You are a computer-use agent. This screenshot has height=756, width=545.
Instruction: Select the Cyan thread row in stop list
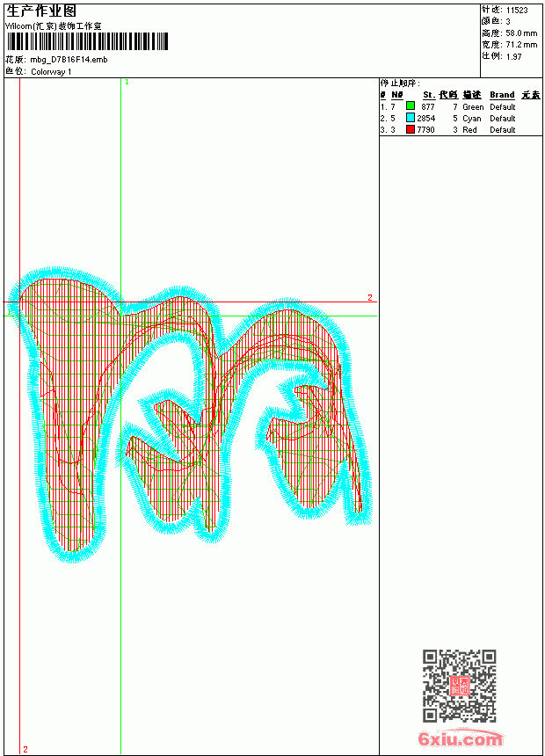click(461, 118)
